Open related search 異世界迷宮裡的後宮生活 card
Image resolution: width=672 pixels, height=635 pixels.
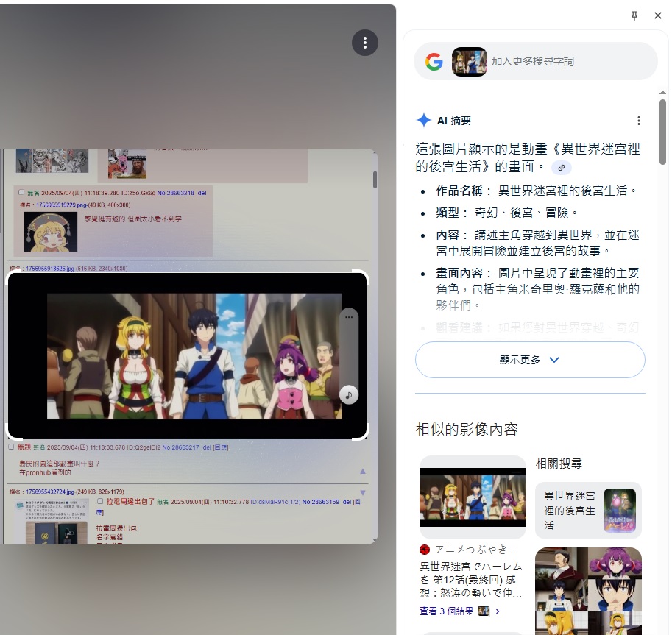click(x=588, y=510)
